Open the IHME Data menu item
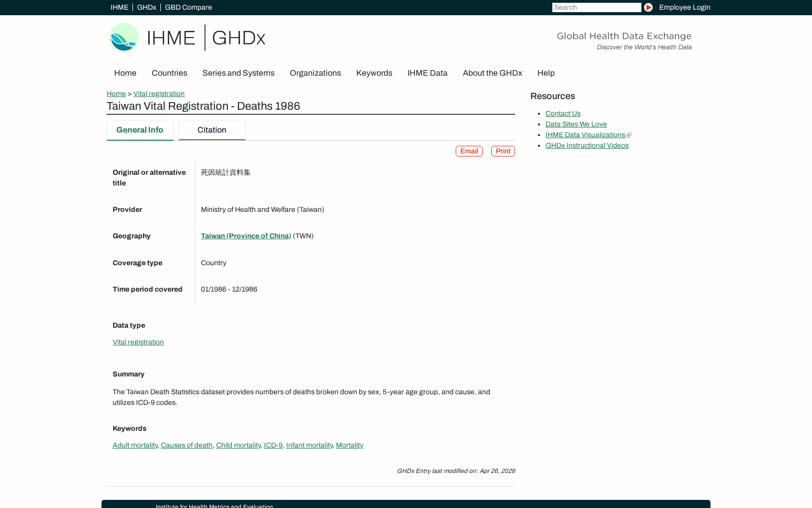 pyautogui.click(x=427, y=73)
